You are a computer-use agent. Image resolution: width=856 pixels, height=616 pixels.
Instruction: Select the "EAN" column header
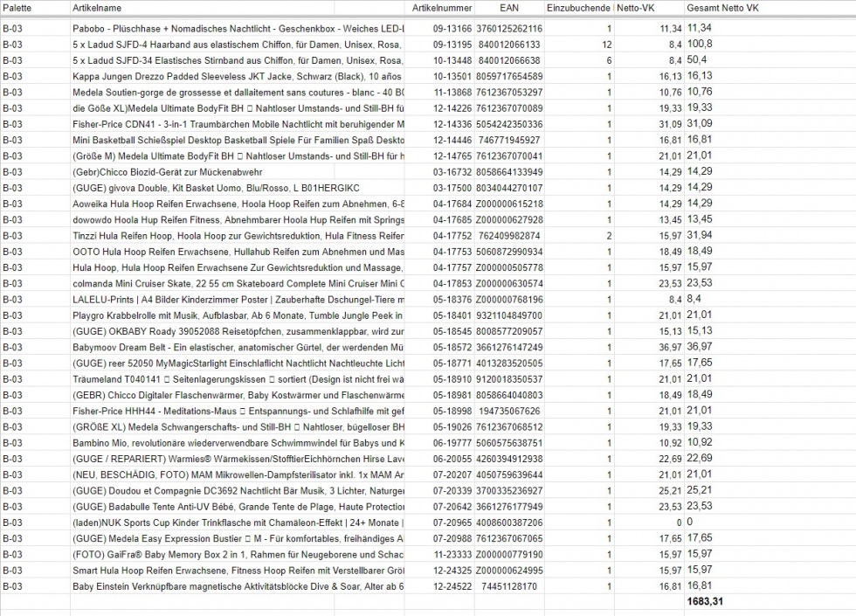(x=508, y=8)
